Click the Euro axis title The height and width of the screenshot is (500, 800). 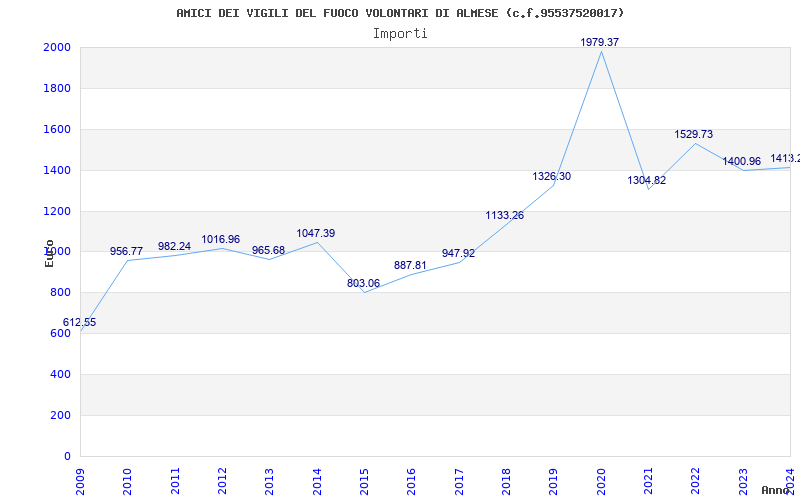[x=49, y=254]
